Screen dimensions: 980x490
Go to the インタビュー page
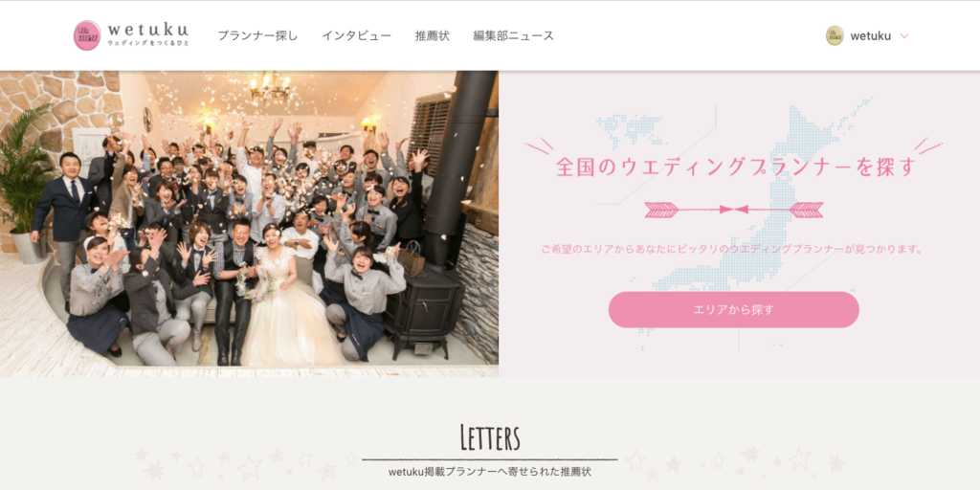point(356,35)
